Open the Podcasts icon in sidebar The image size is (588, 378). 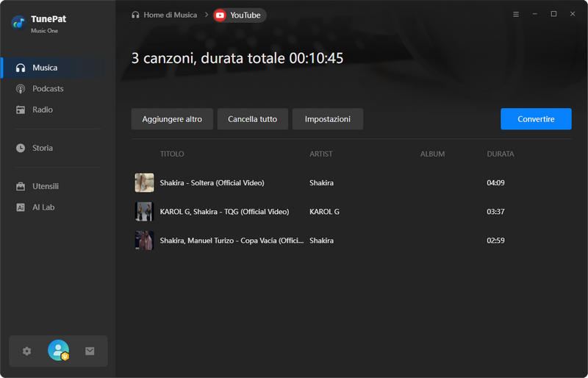pyautogui.click(x=21, y=89)
